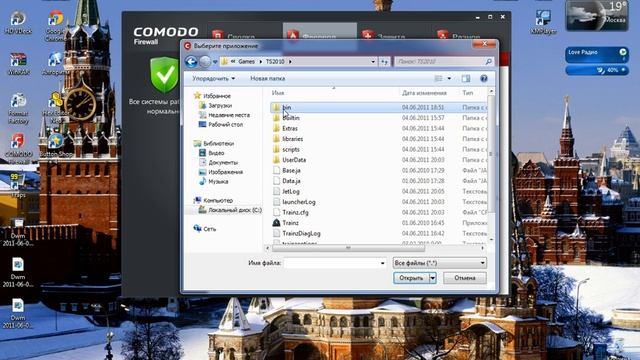Click the Открыть button
The image size is (640, 360).
(x=411, y=278)
